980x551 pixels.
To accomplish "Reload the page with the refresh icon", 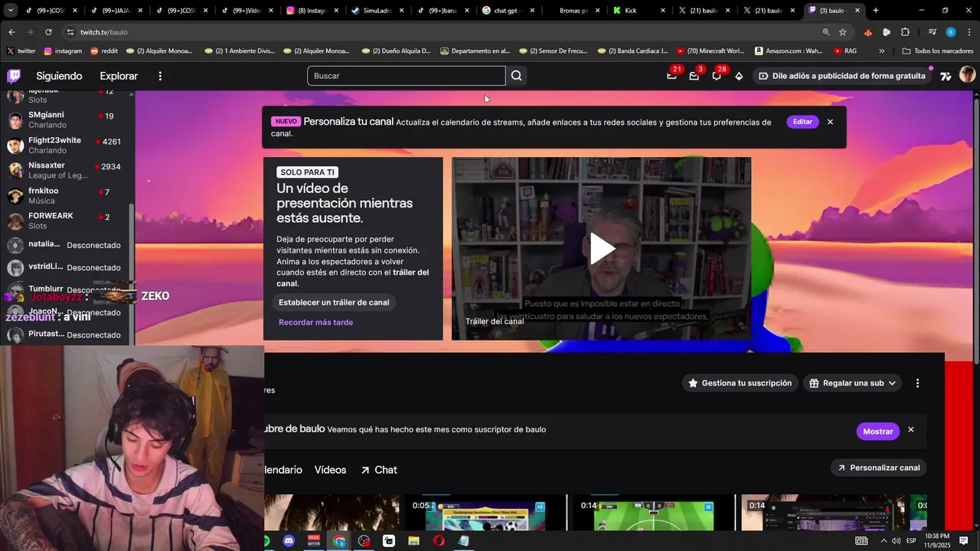I will tap(48, 32).
